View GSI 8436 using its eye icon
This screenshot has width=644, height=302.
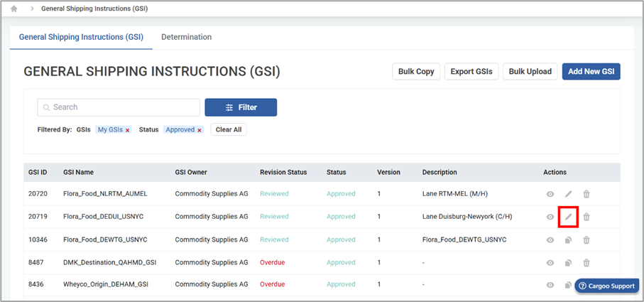(x=550, y=284)
